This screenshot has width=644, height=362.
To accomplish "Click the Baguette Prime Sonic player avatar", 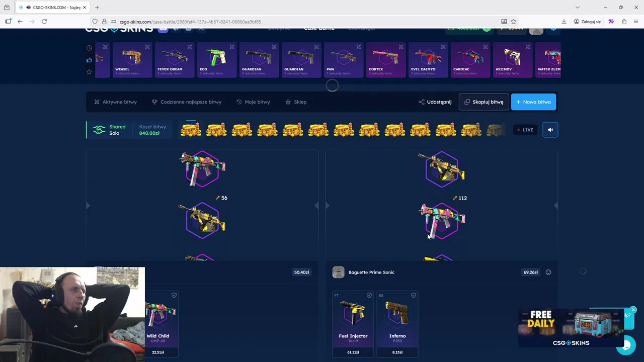I will click(x=338, y=272).
